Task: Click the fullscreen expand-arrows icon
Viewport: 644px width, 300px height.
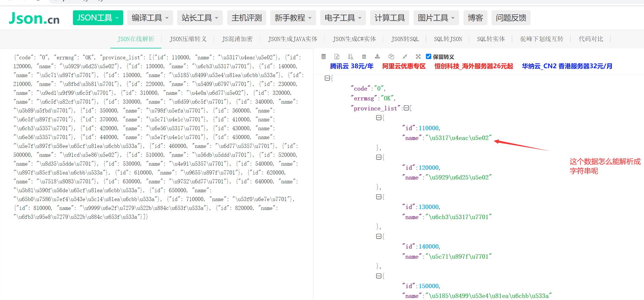Action: [418, 56]
